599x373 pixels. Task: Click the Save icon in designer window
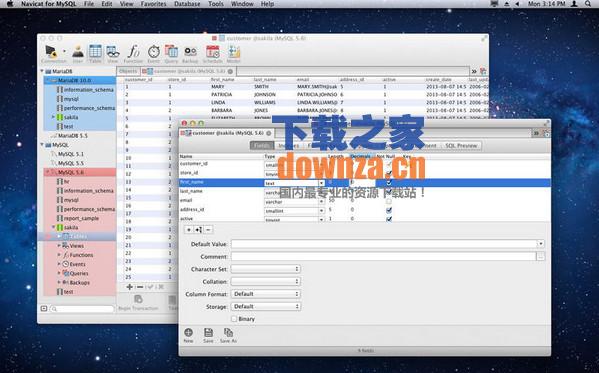tap(208, 335)
